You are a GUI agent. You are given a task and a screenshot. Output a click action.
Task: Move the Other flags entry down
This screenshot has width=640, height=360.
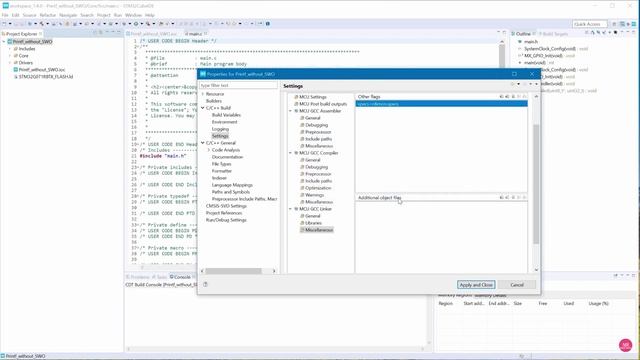click(x=524, y=97)
